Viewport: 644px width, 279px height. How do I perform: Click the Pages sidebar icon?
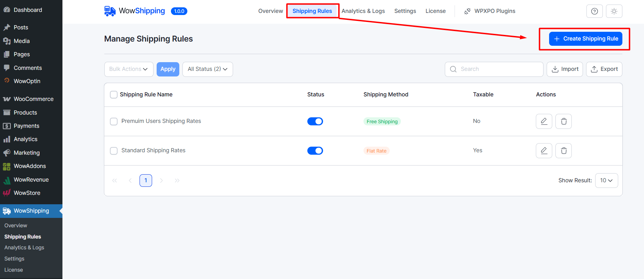coord(7,54)
